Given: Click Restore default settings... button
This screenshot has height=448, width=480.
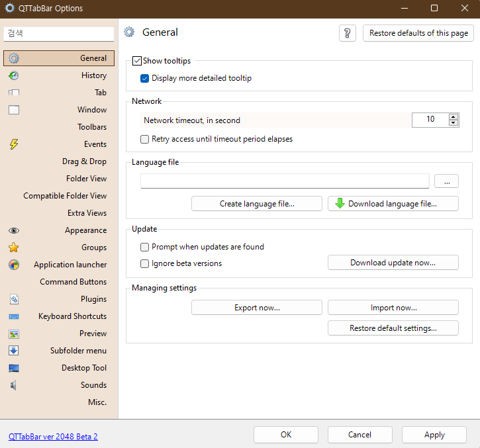Looking at the screenshot, I should tap(393, 328).
